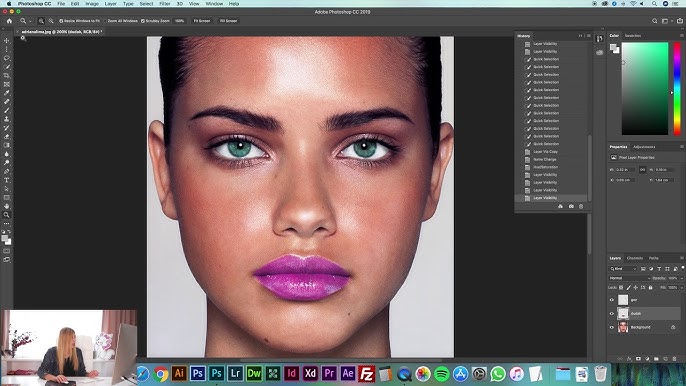Toggle Resize Windows to Fit checkbox
Screen dimensions: 686x386
62,21
